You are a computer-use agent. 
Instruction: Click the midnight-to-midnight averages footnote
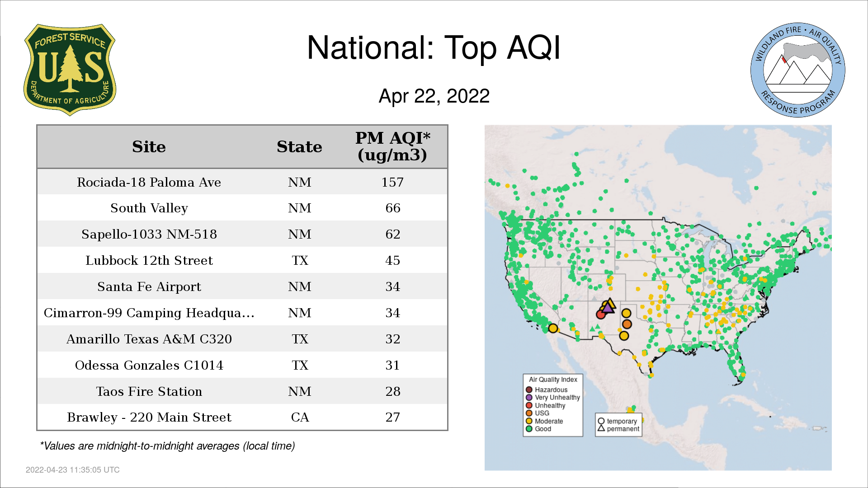[x=167, y=446]
